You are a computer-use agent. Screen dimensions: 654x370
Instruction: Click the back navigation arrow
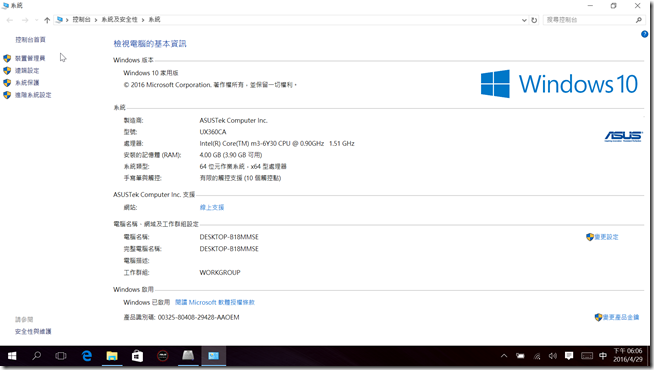point(10,20)
